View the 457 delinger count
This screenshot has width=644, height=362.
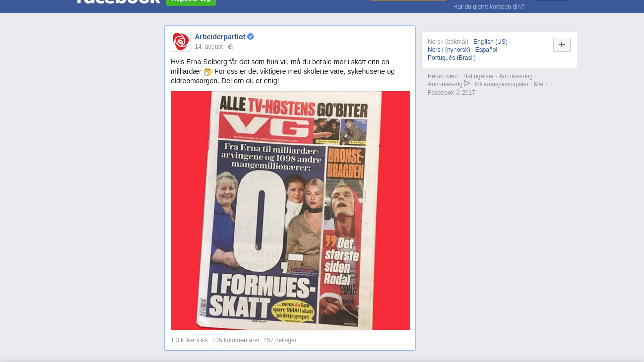(280, 340)
